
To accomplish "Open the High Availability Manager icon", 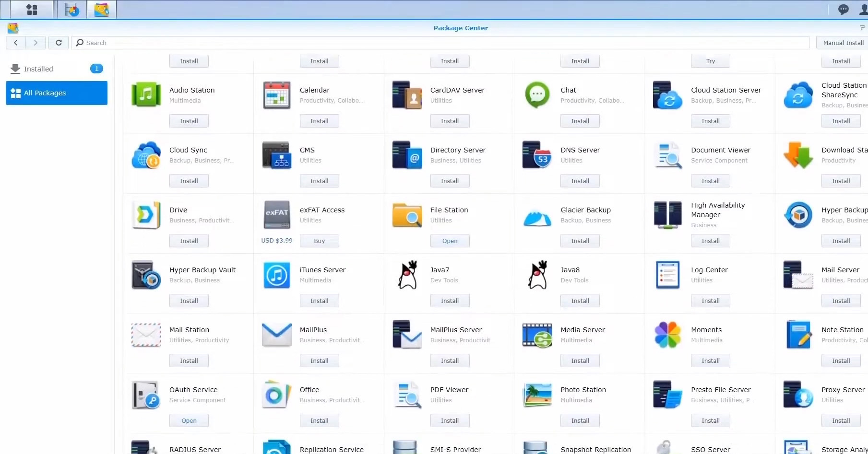I will (667, 214).
